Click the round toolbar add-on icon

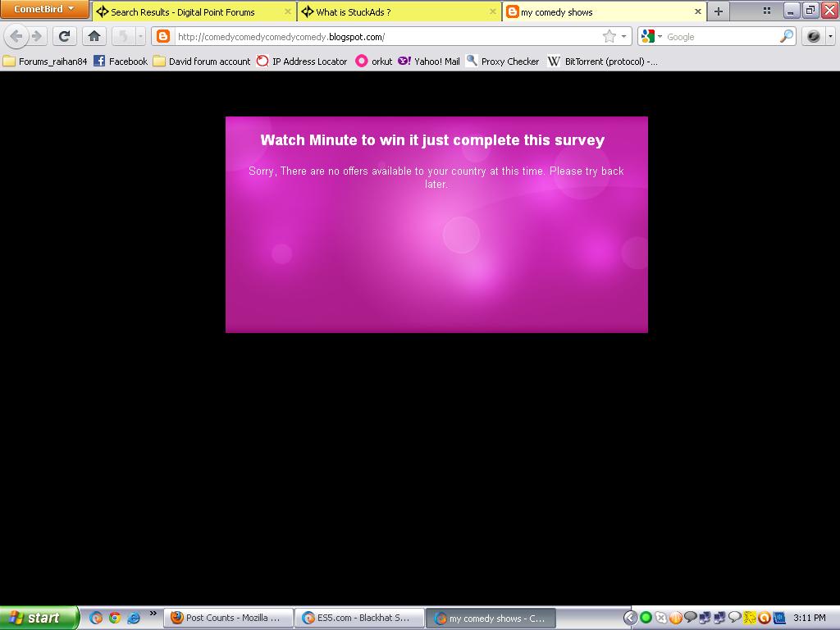(x=813, y=36)
